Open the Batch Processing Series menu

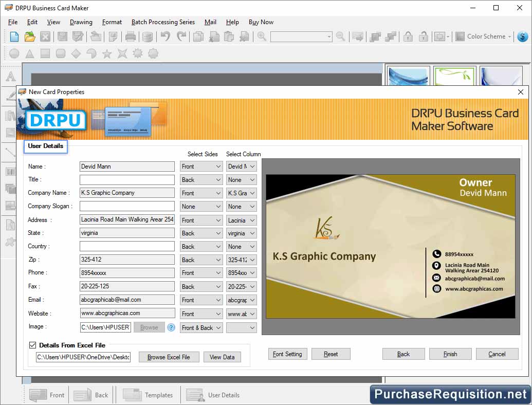(x=163, y=22)
